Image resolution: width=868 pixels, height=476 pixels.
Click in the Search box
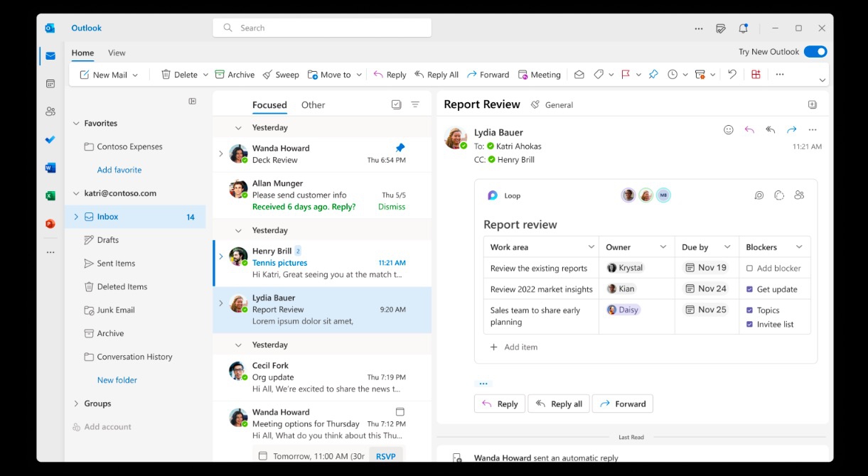322,28
